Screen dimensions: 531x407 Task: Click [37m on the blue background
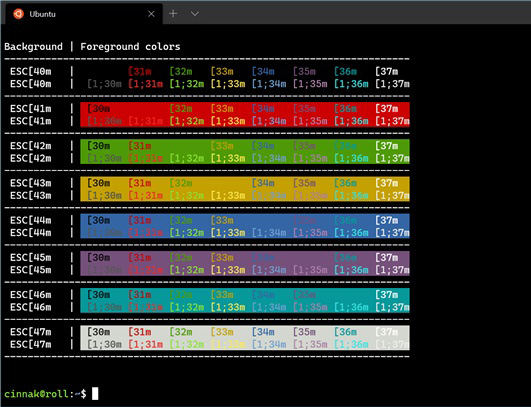pos(387,221)
